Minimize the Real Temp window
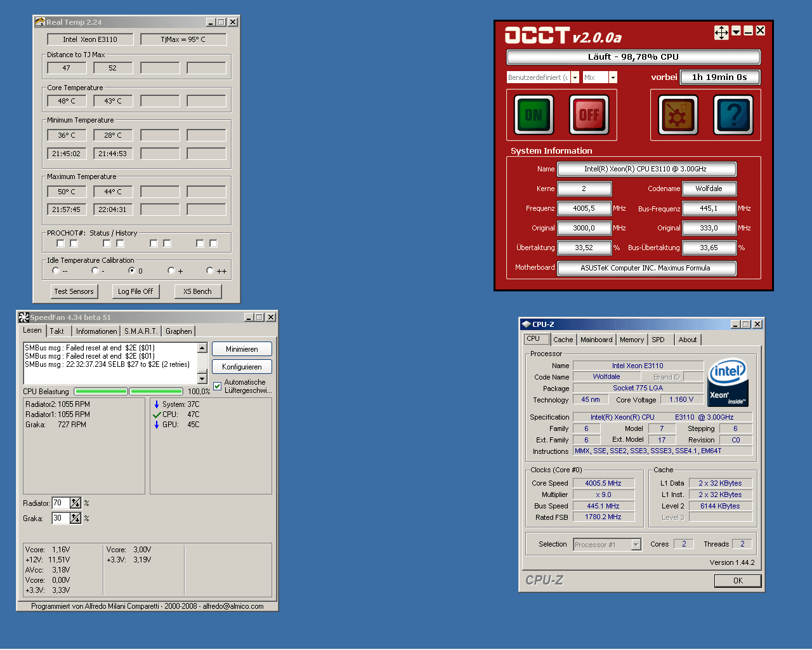 tap(211, 22)
